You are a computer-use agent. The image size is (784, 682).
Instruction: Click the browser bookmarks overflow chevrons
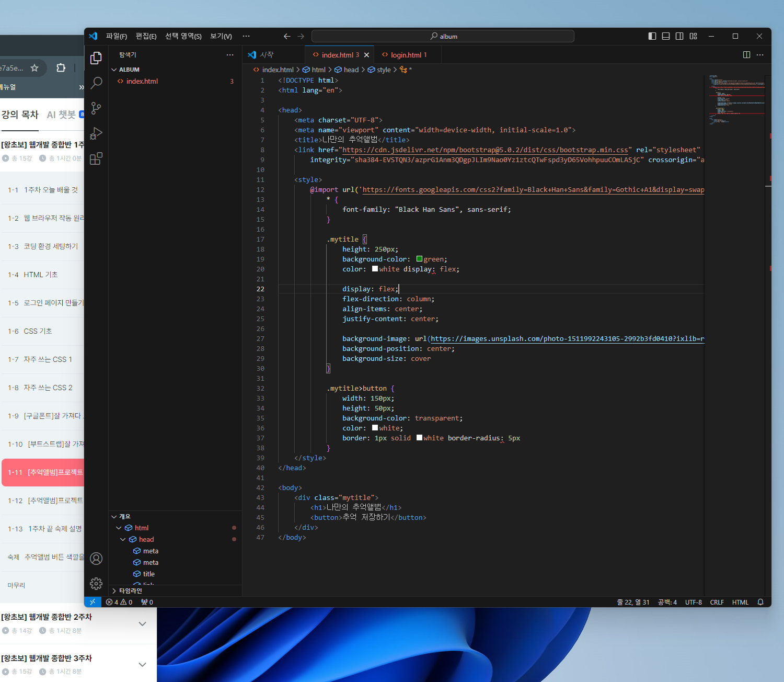click(81, 87)
